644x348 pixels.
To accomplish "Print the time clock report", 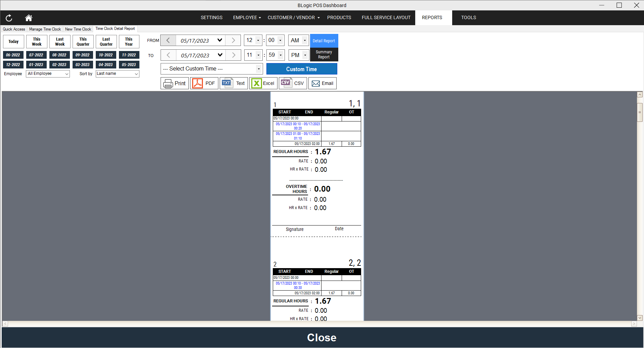I will 175,83.
